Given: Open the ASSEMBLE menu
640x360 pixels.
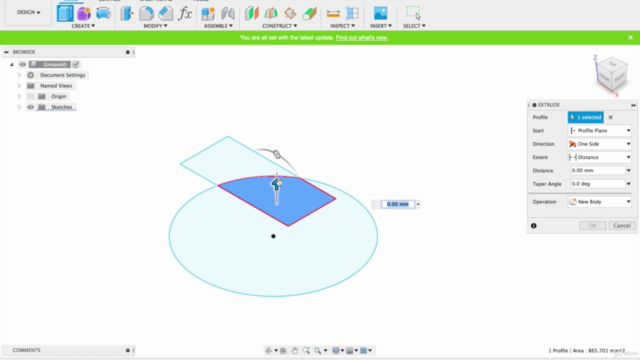Looking at the screenshot, I should tap(218, 26).
